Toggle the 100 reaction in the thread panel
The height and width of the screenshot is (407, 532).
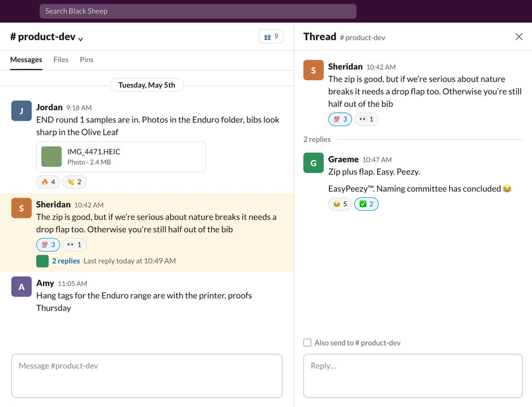(340, 119)
